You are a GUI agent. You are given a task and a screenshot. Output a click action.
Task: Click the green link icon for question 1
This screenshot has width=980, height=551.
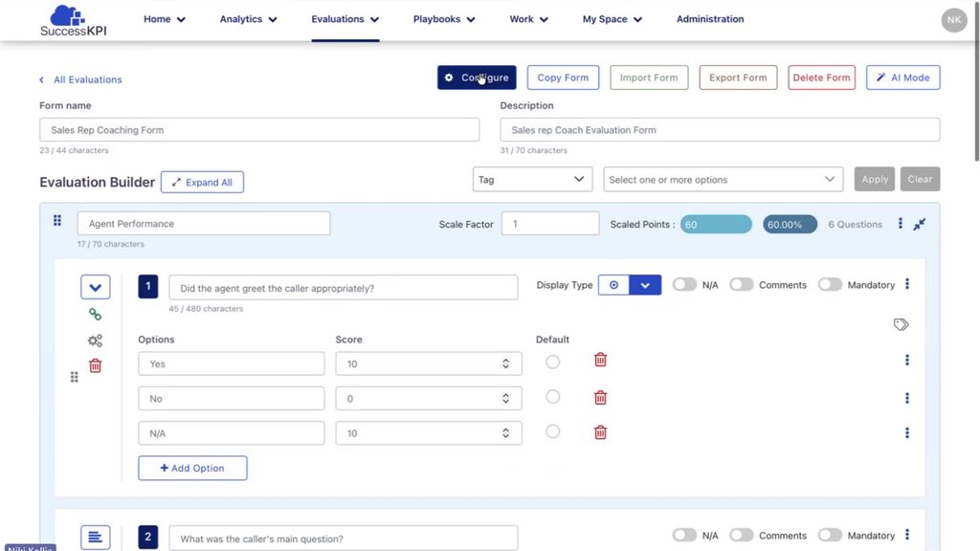point(95,314)
